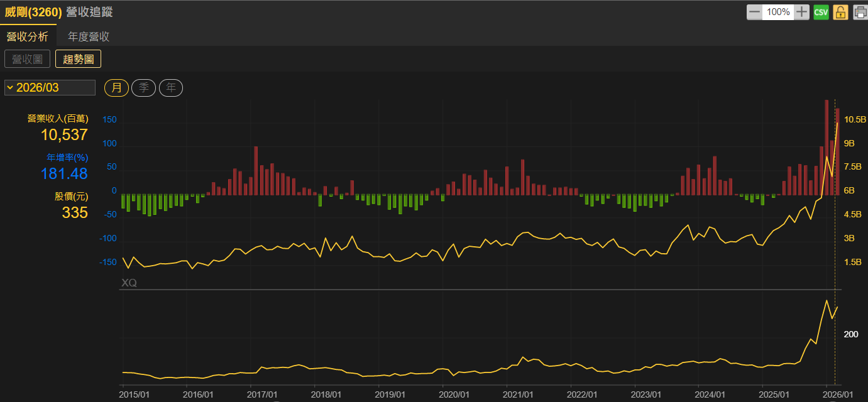Select the 月 monthly period toggle
868x402 pixels.
click(116, 88)
